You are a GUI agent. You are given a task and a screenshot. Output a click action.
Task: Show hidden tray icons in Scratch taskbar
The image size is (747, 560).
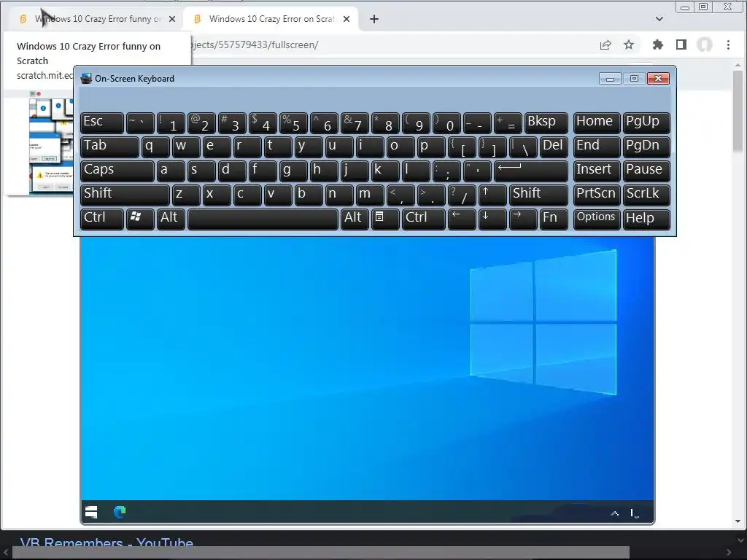[614, 513]
